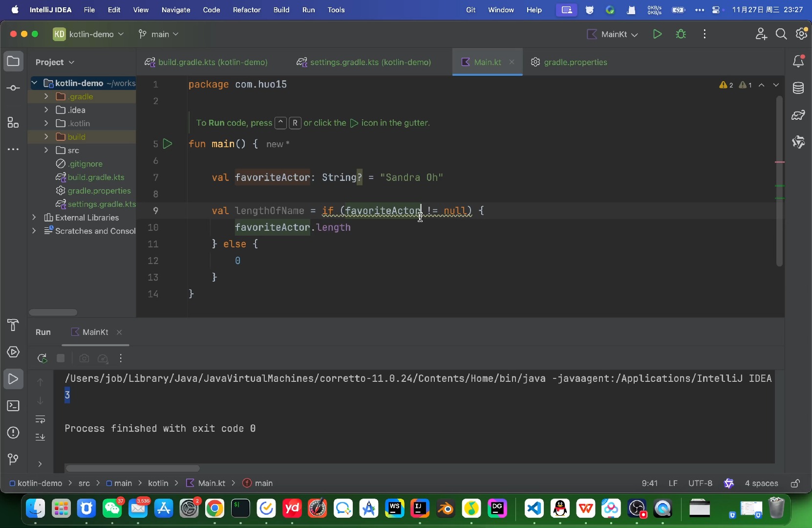Open the Commit tool window

13,88
